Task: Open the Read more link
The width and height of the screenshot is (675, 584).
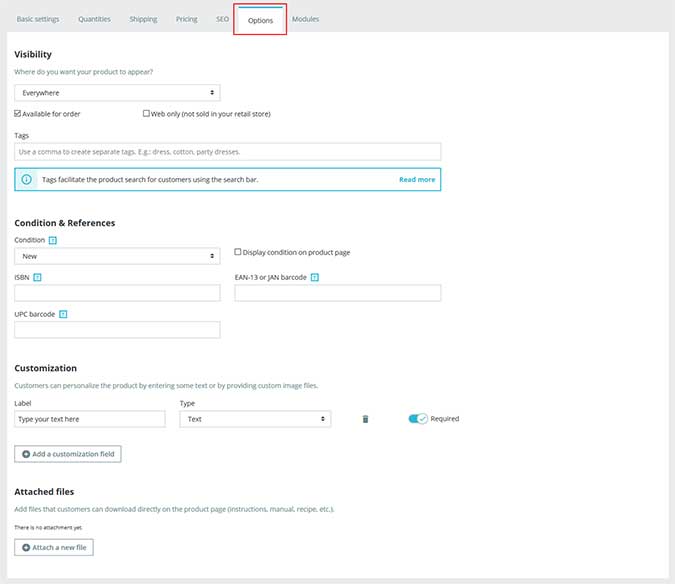Action: (417, 180)
